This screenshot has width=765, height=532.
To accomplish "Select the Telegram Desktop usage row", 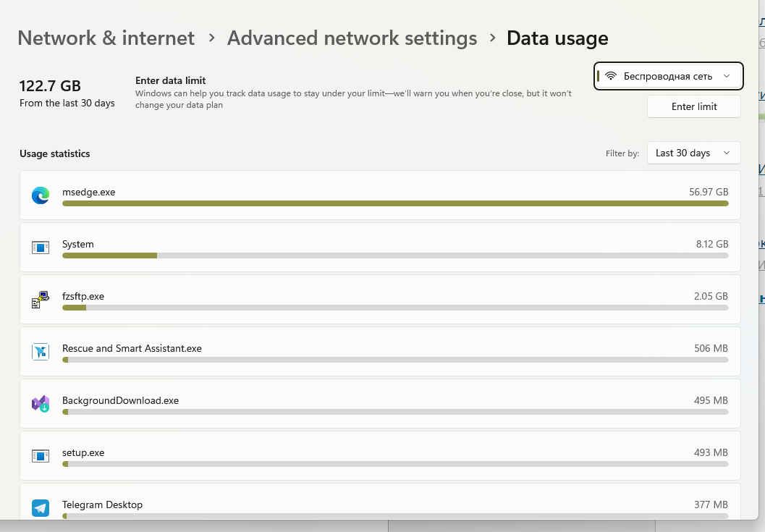I will click(x=380, y=502).
